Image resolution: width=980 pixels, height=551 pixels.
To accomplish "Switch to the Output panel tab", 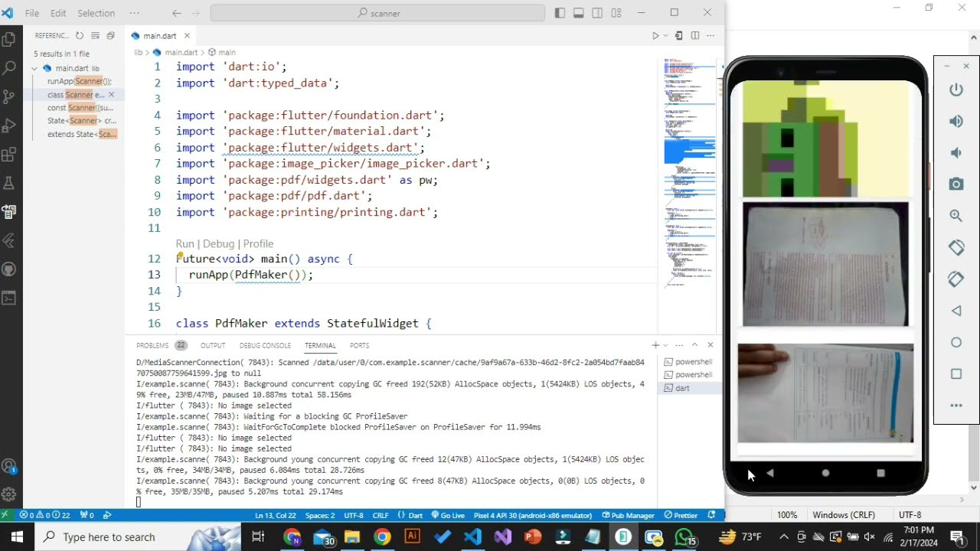I will click(213, 346).
